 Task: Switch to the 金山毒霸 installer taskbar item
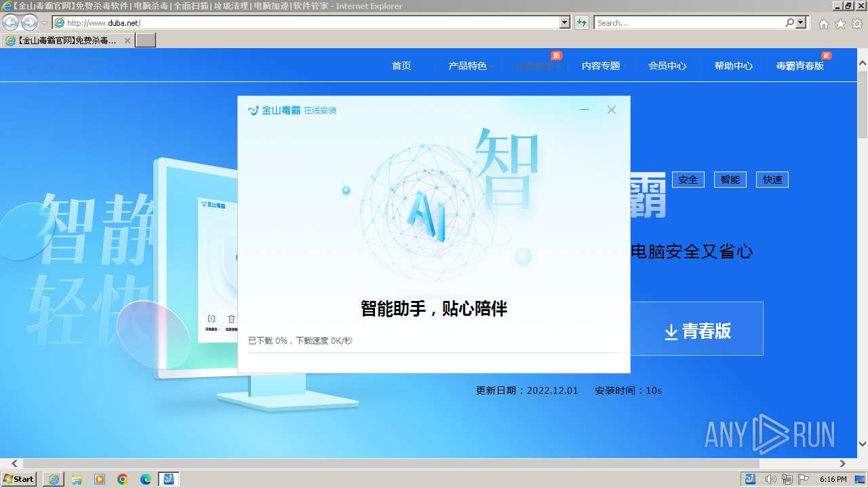click(169, 479)
